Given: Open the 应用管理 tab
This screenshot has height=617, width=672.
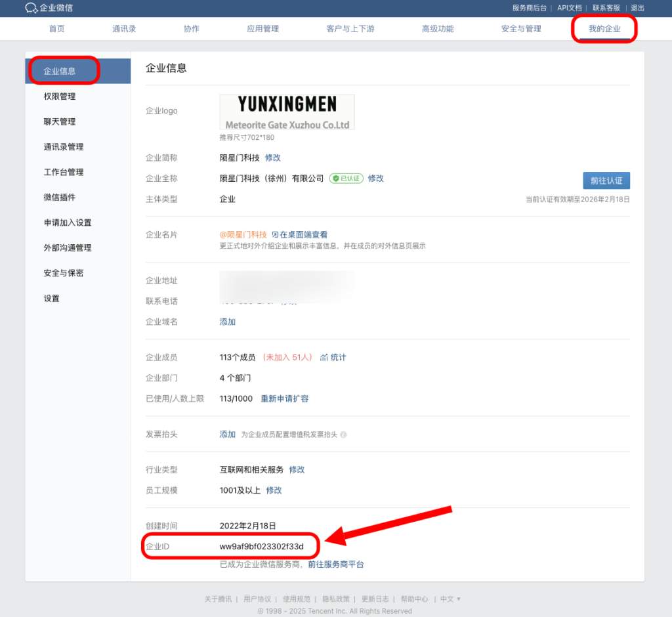Looking at the screenshot, I should tap(262, 29).
